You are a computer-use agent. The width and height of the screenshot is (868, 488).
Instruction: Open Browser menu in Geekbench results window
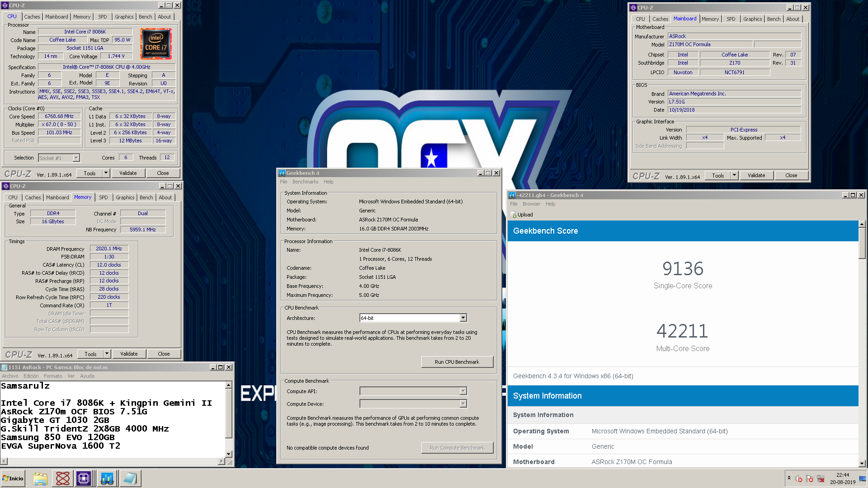point(531,204)
